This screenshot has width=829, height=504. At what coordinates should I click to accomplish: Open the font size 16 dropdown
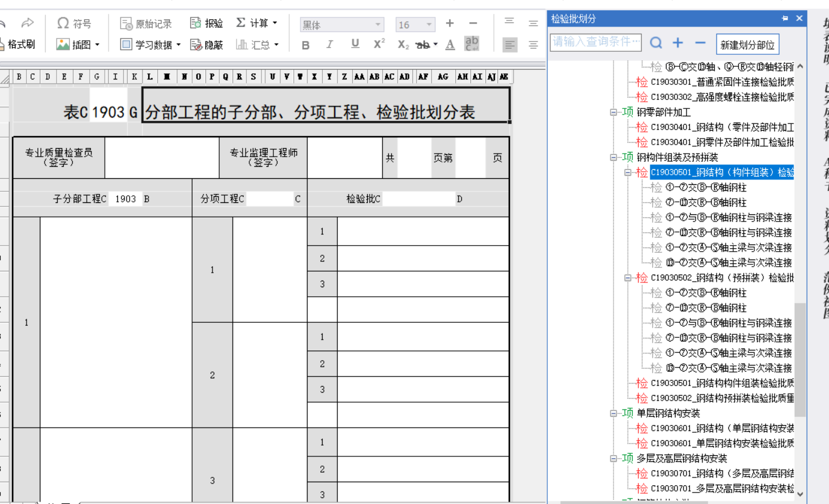(x=429, y=25)
